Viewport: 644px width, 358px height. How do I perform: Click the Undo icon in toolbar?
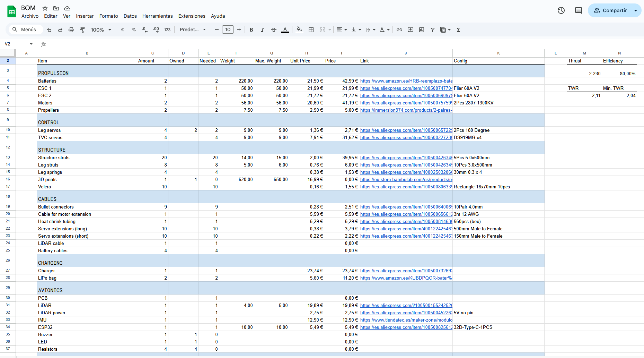pyautogui.click(x=49, y=30)
